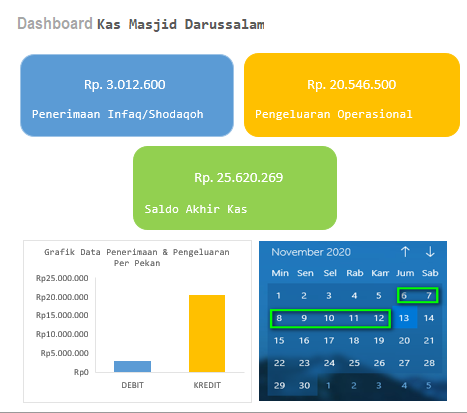Screen dimensions: 467x413
Task: Click the DEBIT axis label
Action: click(x=132, y=385)
